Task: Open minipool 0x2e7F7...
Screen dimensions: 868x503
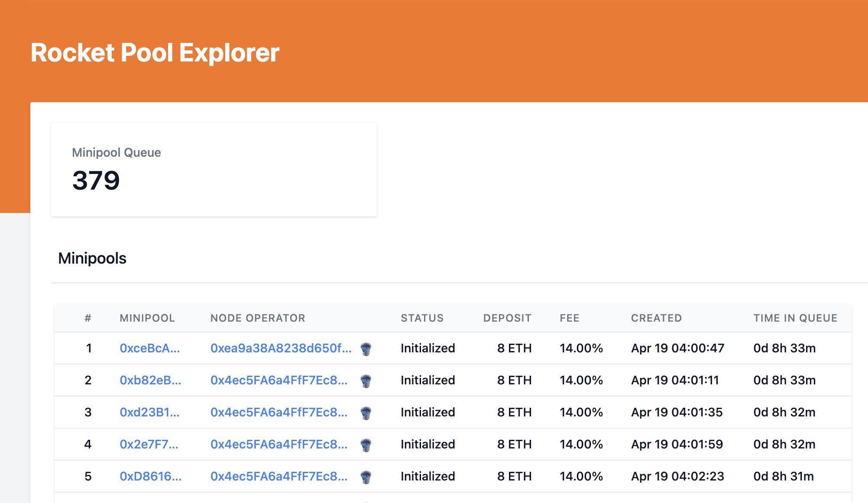Action: coord(149,444)
